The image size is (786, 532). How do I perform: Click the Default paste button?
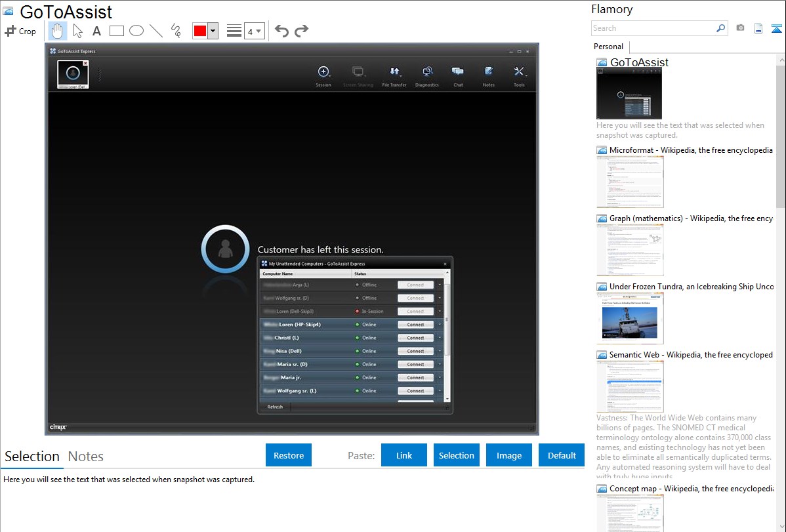(x=562, y=455)
